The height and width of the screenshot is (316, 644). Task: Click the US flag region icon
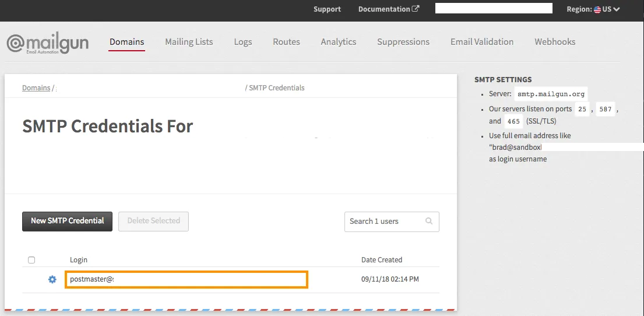point(597,9)
